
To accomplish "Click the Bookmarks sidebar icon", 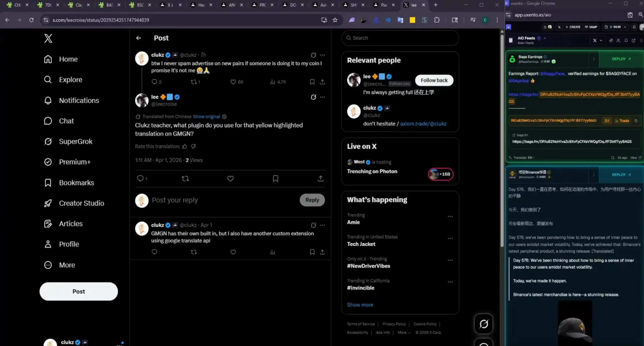I will click(48, 183).
